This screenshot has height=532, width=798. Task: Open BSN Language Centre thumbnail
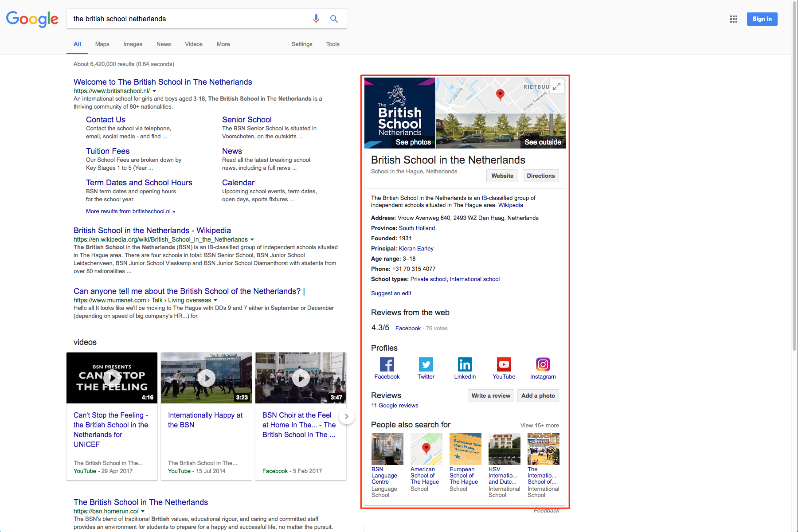click(387, 449)
